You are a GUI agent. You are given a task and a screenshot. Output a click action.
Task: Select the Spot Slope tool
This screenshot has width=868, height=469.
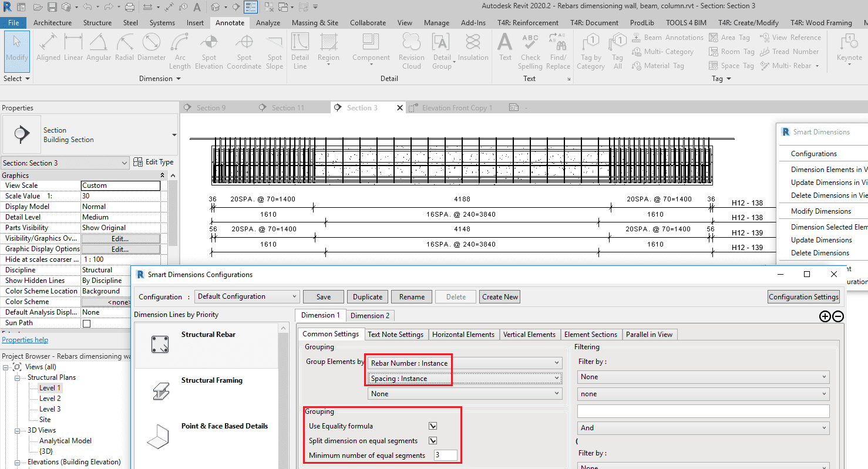[274, 51]
